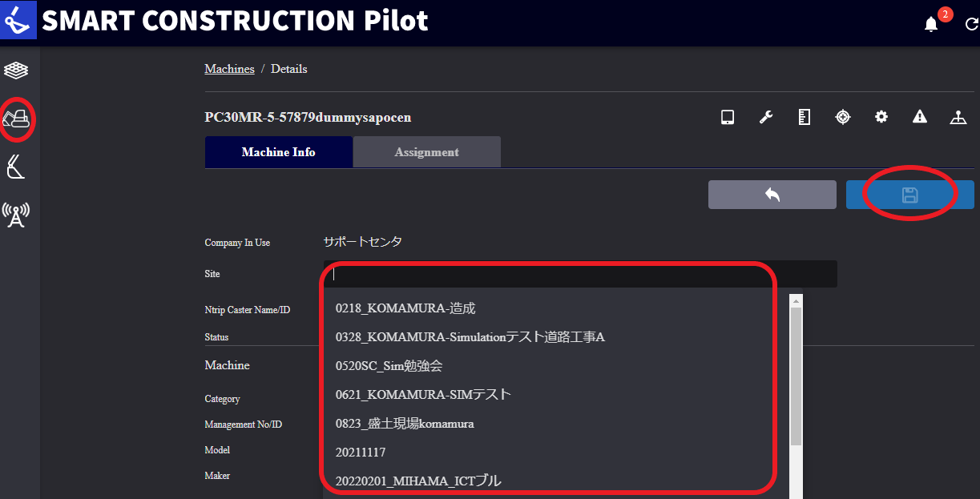Open the bucket icon in sidebar

click(x=16, y=167)
